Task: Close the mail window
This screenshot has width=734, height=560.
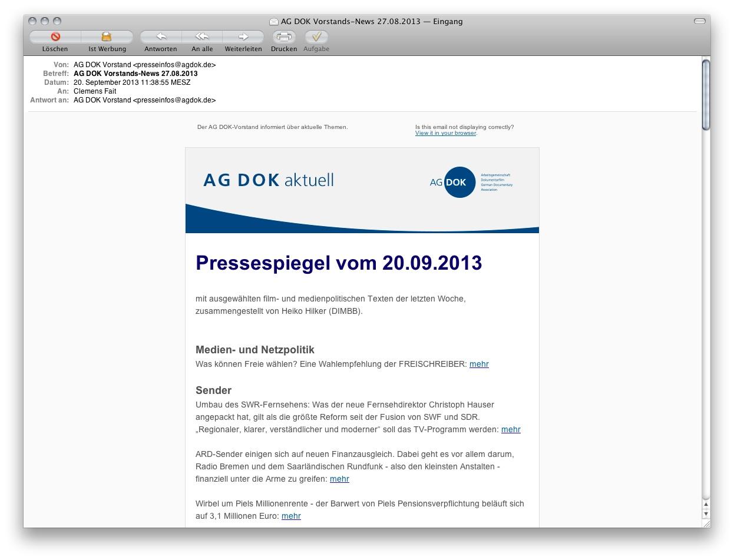Action: (x=32, y=21)
